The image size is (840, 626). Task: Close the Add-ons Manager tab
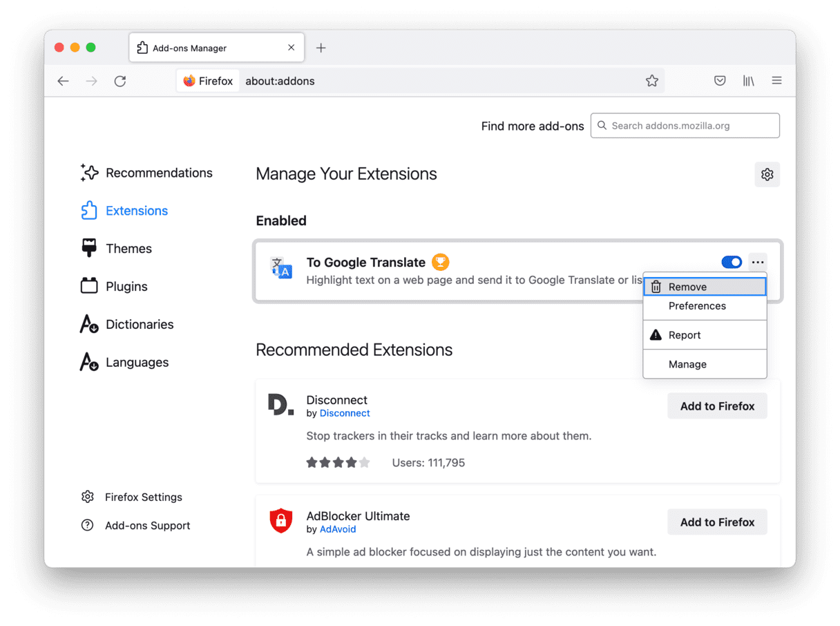[292, 48]
